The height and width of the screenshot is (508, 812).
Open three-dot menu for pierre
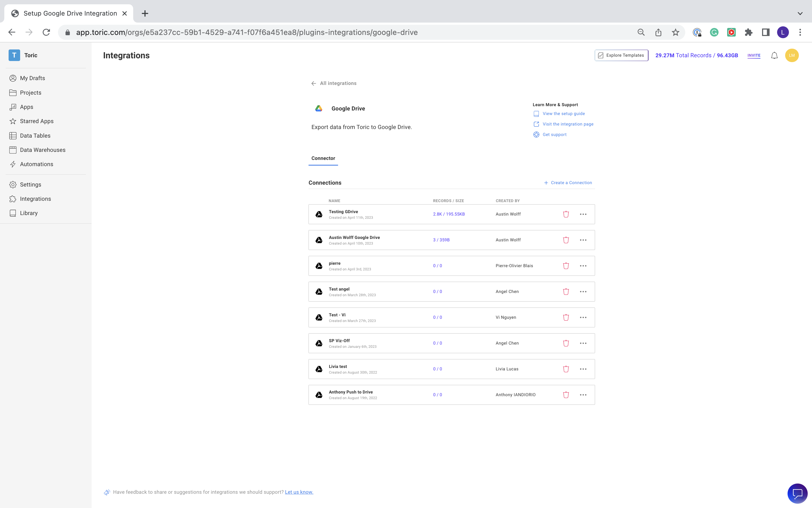(x=583, y=266)
